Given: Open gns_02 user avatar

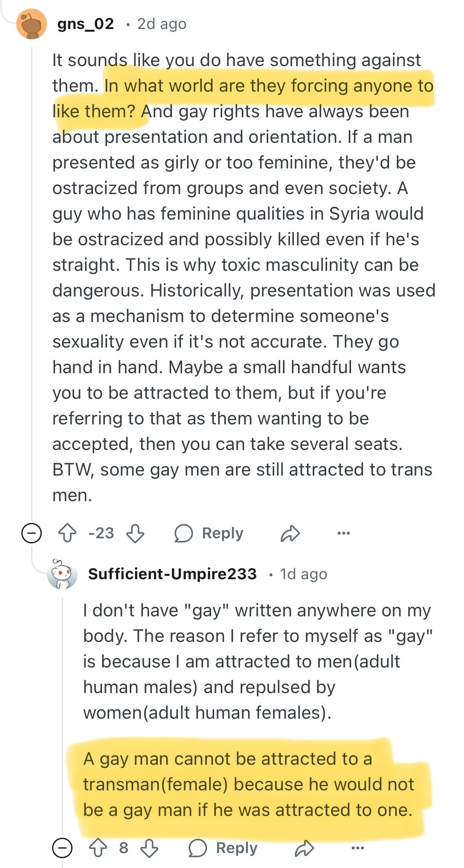Looking at the screenshot, I should click(x=31, y=24).
